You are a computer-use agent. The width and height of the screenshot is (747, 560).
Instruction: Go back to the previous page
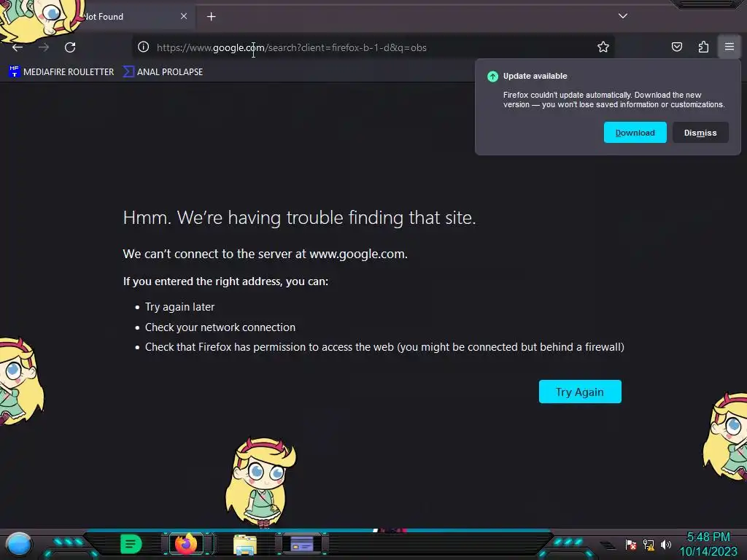pyautogui.click(x=18, y=47)
